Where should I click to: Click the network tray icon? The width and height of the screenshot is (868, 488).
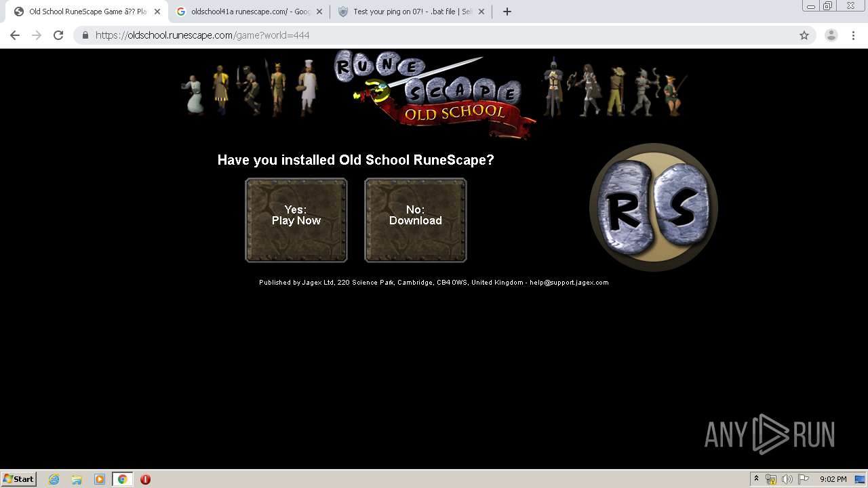pyautogui.click(x=771, y=479)
